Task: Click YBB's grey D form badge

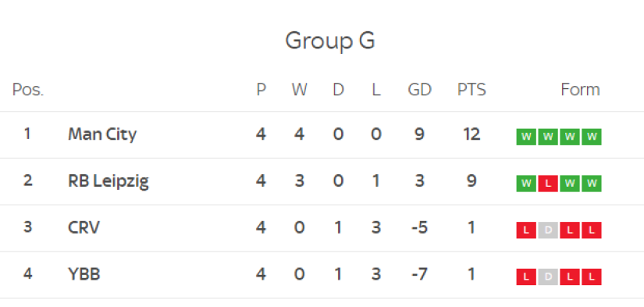Action: pyautogui.click(x=548, y=277)
